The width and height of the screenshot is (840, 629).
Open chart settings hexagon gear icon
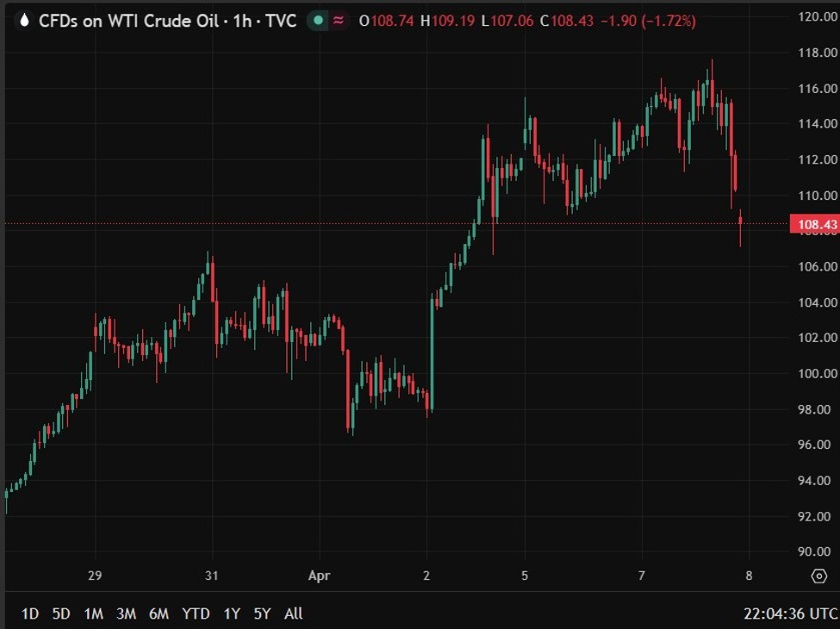click(x=818, y=576)
